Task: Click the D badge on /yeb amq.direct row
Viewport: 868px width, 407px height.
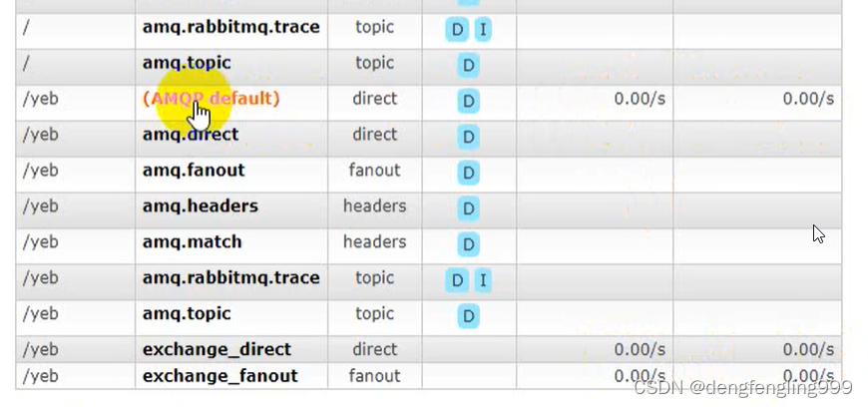Action: [468, 137]
